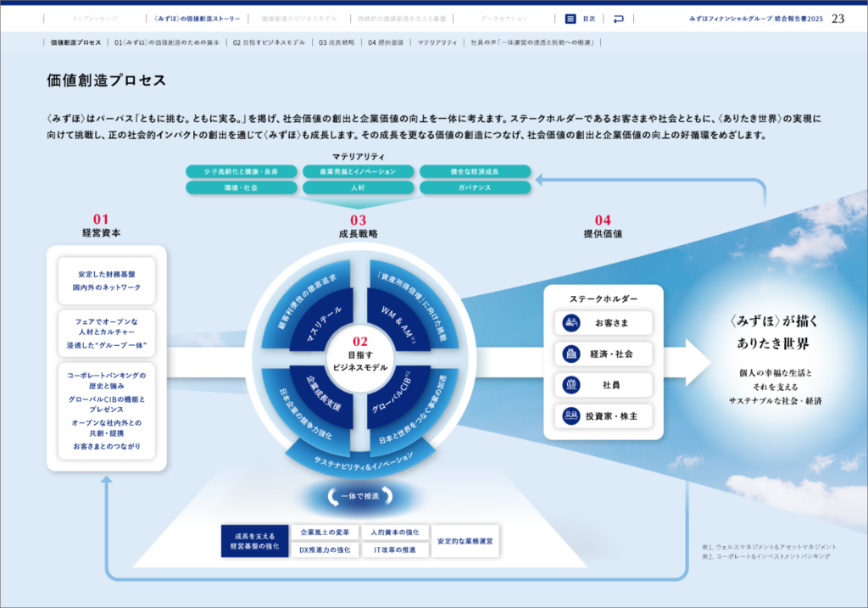Click the 少子高齢化と健康・長寿 materiality pill
Screen dimensions: 868x608
pos(242,171)
